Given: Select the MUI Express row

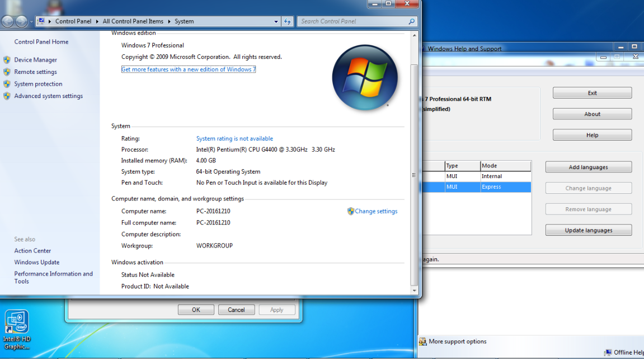Looking at the screenshot, I should tap(477, 187).
